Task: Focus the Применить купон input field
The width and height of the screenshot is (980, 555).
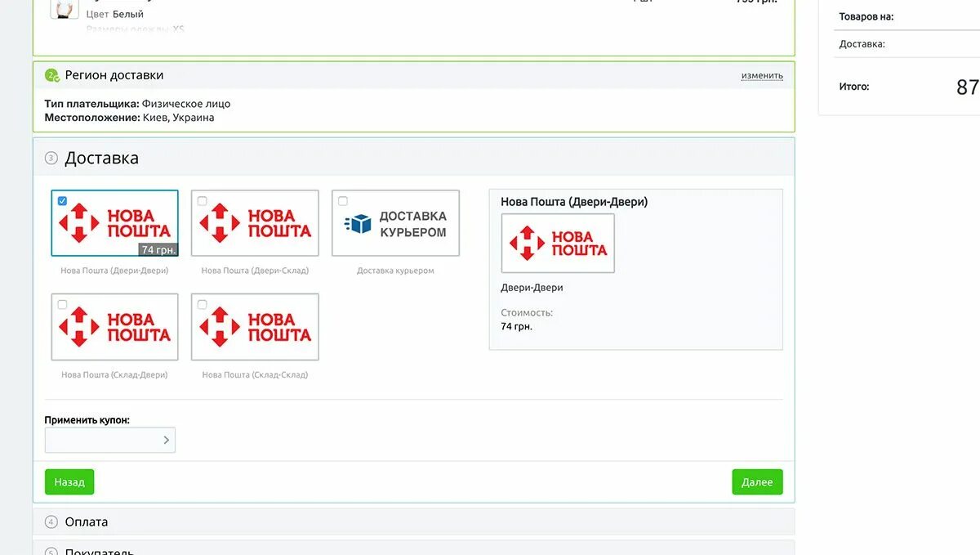Action: (109, 440)
